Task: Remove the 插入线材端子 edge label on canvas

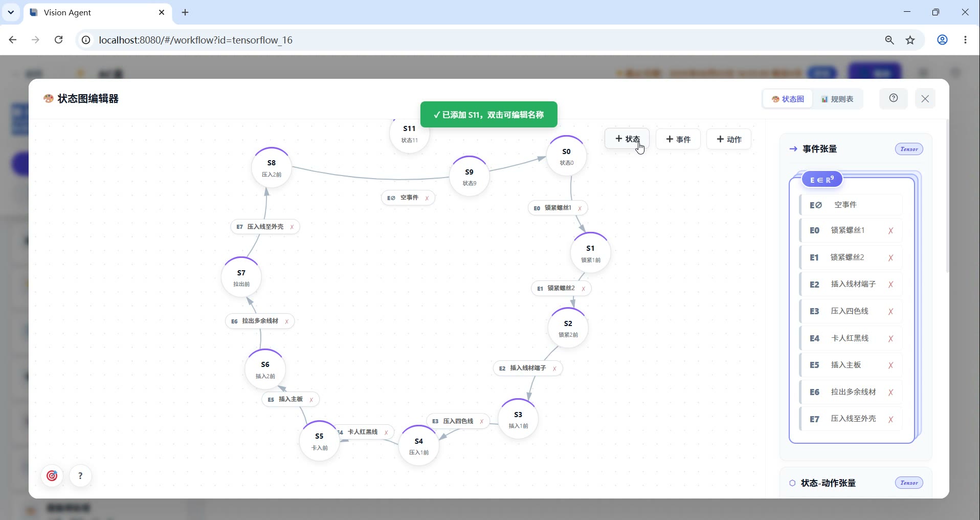Action: [554, 369]
